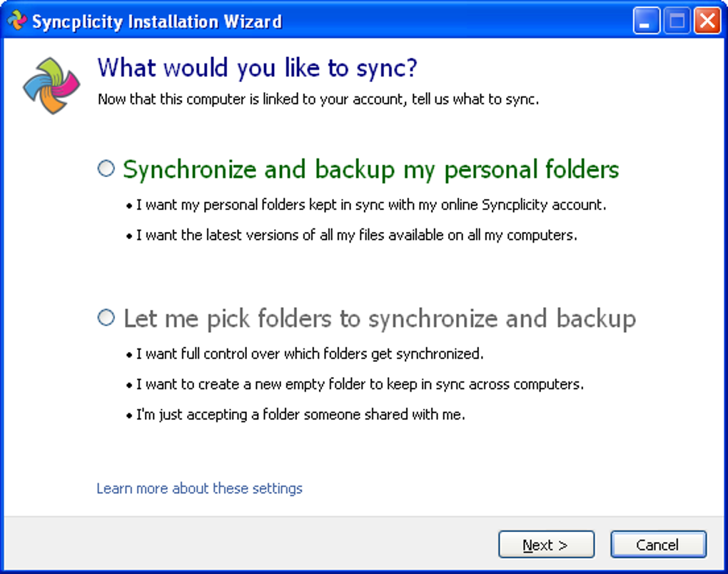Click the bullet about full control over folders

click(309, 353)
